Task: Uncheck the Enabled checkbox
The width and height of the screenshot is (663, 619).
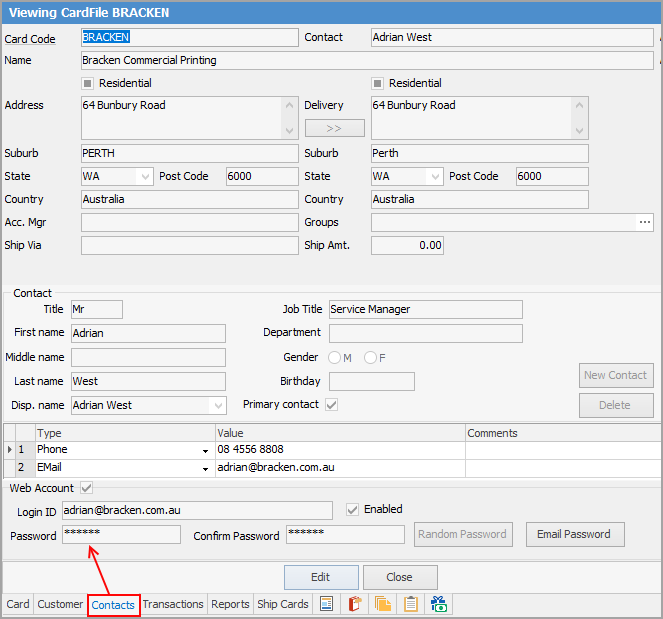Action: click(x=351, y=510)
